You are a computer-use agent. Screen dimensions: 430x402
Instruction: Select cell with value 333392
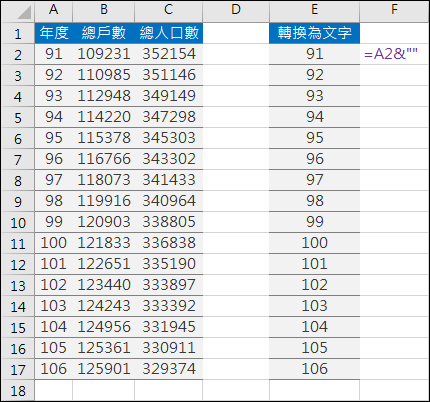coord(169,306)
